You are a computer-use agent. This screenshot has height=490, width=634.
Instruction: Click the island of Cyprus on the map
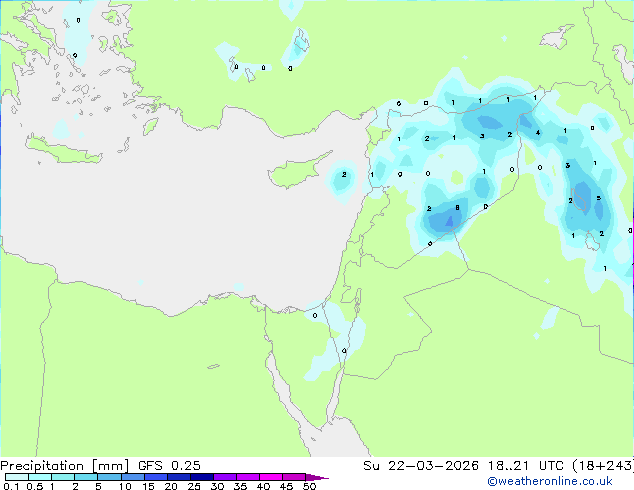point(296,172)
